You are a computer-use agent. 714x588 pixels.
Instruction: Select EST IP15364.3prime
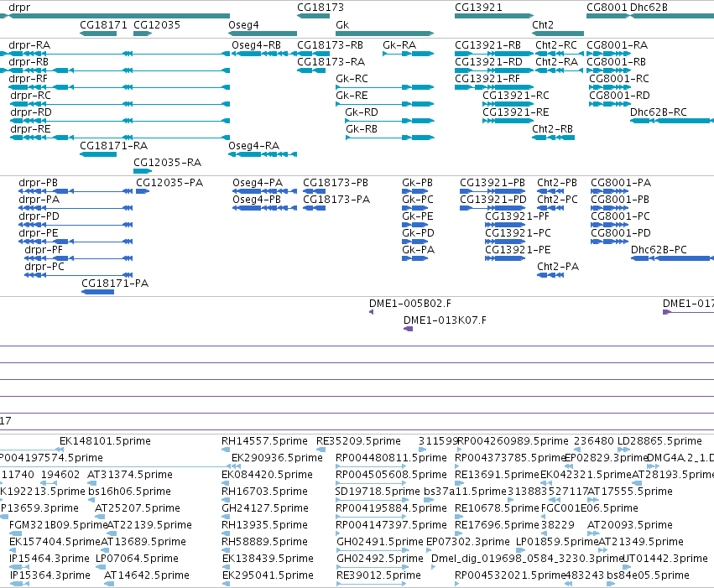(50, 575)
